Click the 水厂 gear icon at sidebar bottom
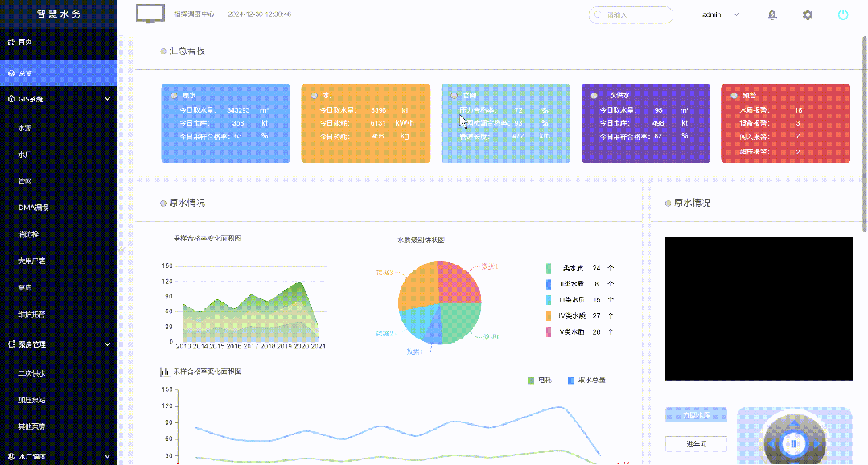The width and height of the screenshot is (868, 465). (11, 457)
